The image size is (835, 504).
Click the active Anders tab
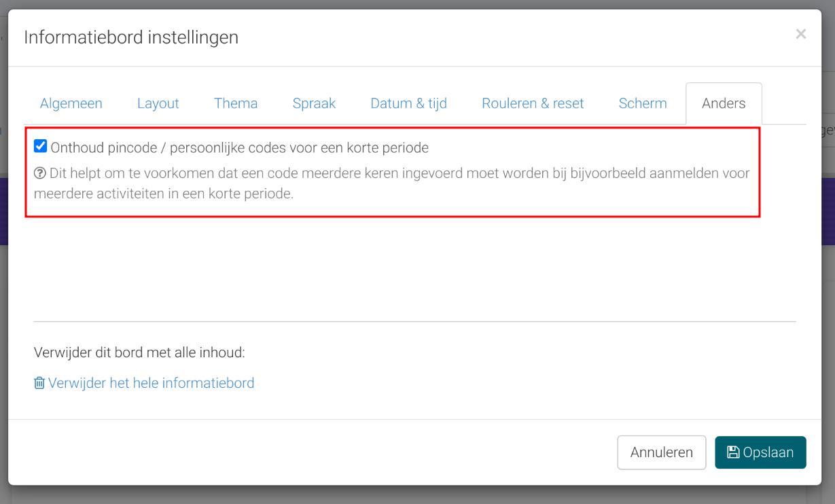click(x=724, y=103)
